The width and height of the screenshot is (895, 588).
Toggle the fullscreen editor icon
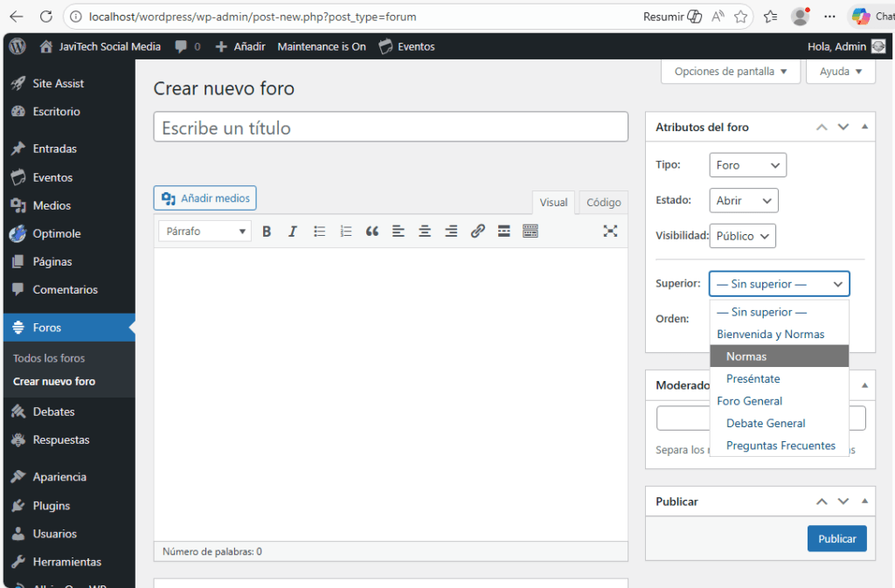pos(610,231)
